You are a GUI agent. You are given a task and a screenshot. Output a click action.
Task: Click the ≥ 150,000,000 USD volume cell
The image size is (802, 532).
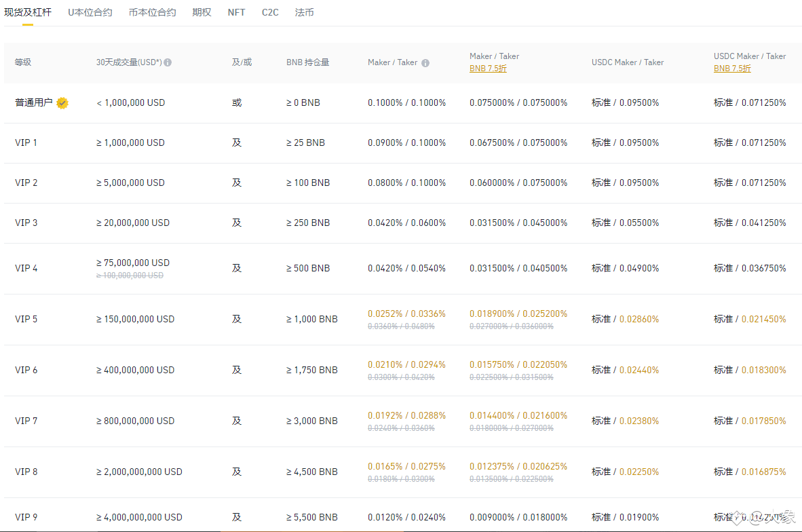click(x=136, y=319)
